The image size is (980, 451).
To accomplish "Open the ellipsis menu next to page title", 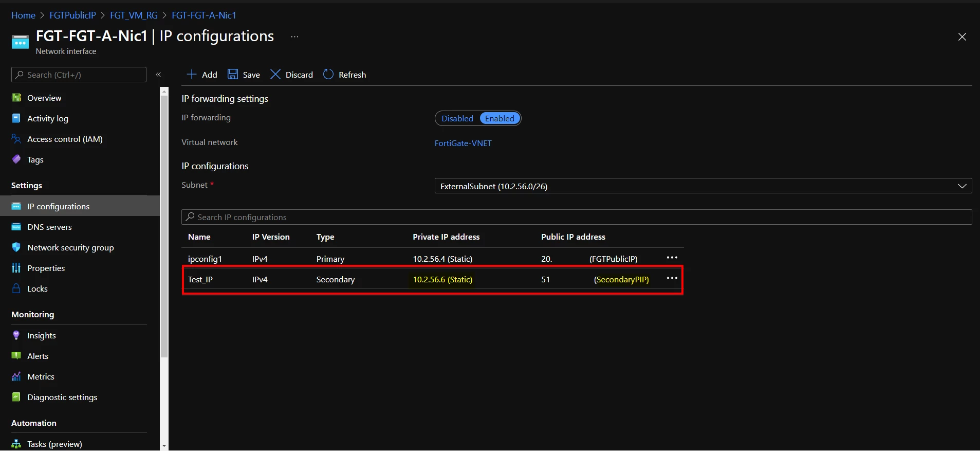I will [x=294, y=37].
